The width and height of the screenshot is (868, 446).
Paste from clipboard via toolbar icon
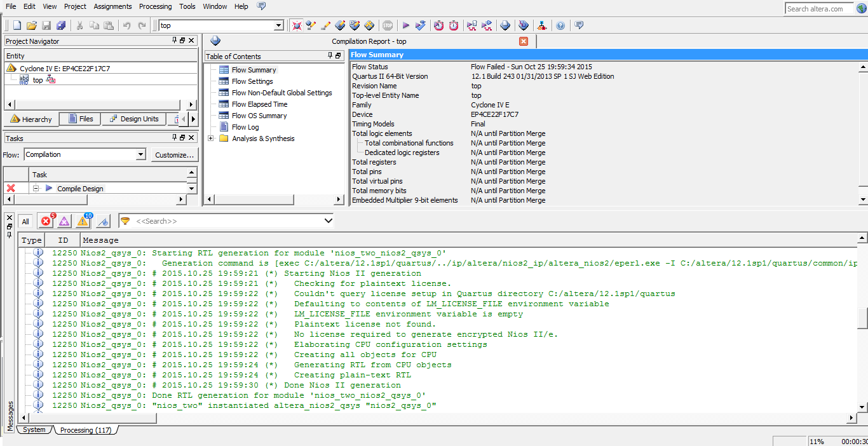click(109, 25)
